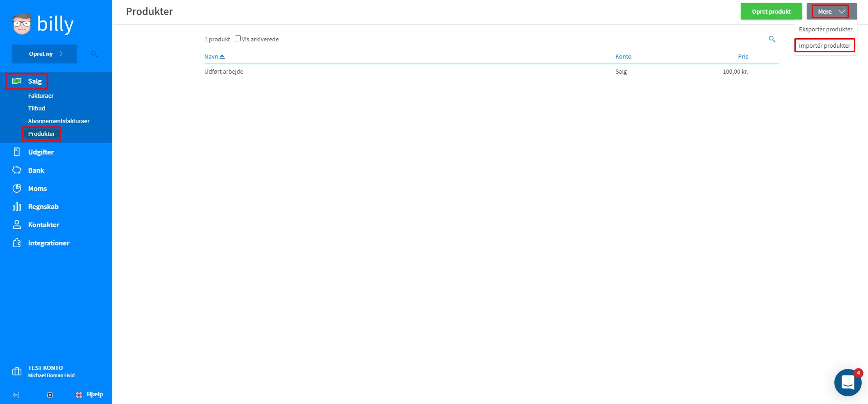Open settings gear icon in sidebar footer
This screenshot has width=868, height=404.
coord(50,395)
